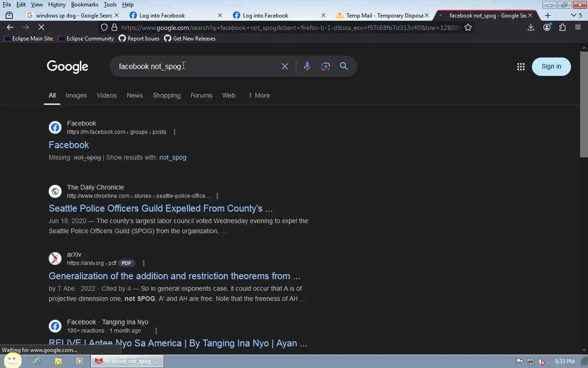This screenshot has width=588, height=368.
Task: Open Eclipse Main Site bookmark
Action: 28,39
